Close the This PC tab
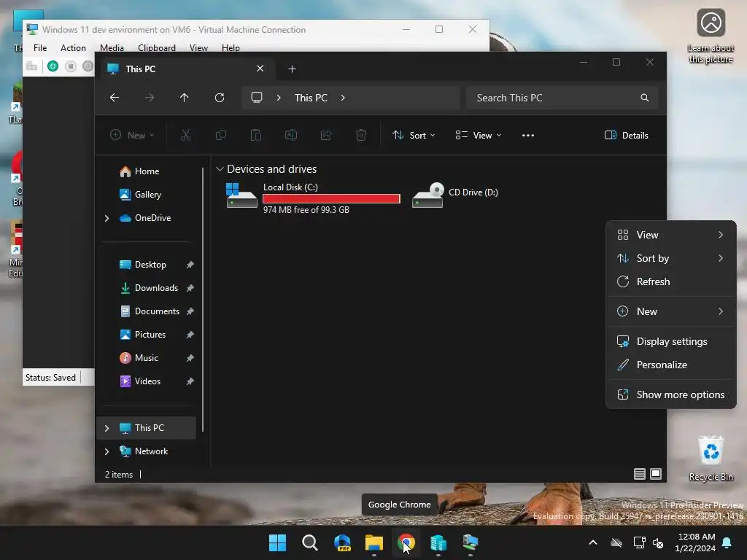Screen dimensions: 747x560 260,69
